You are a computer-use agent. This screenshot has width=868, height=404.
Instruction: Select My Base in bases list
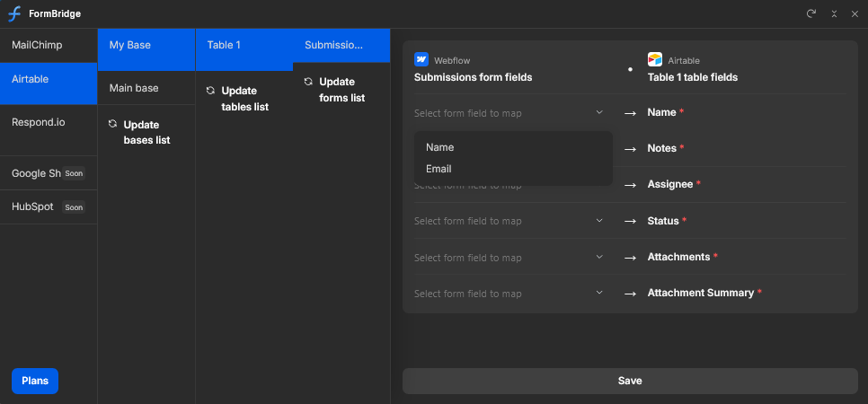click(146, 49)
